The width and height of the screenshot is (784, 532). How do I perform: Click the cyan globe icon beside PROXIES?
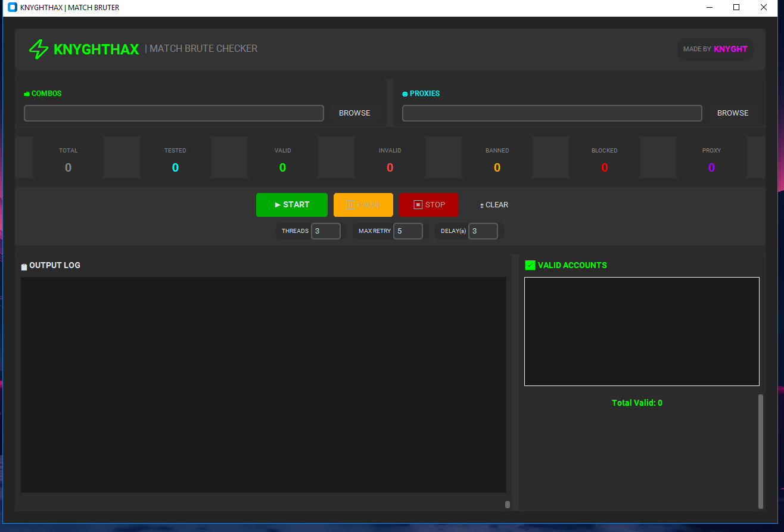point(405,94)
